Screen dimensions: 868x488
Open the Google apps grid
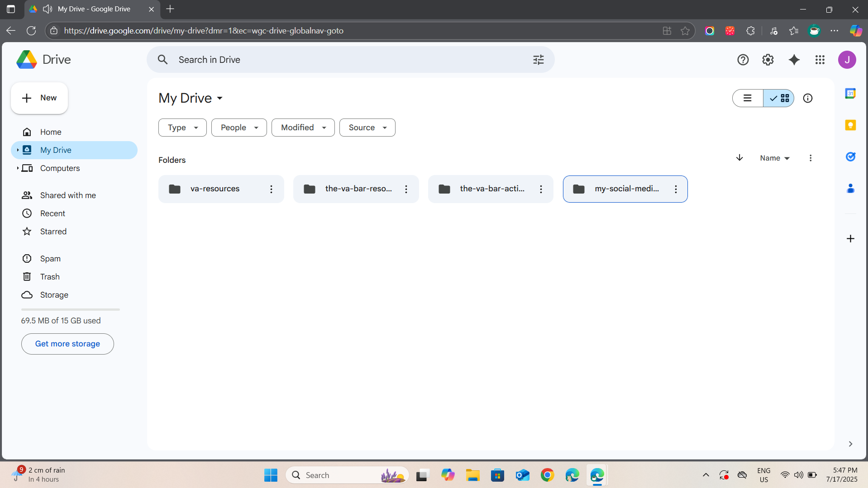pos(820,60)
